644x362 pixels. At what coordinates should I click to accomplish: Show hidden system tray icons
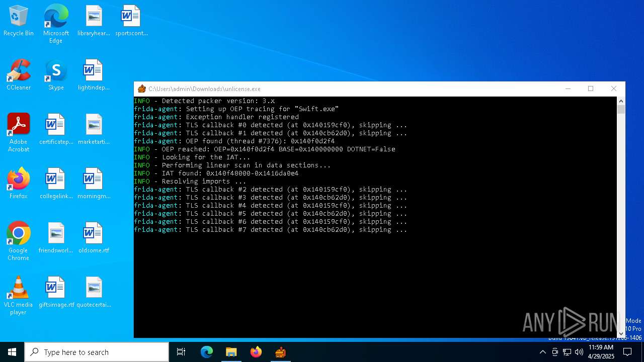tap(542, 352)
